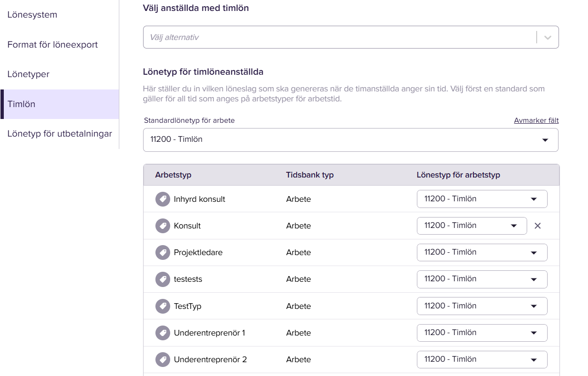Focus the Välj alternativ input field

click(339, 37)
